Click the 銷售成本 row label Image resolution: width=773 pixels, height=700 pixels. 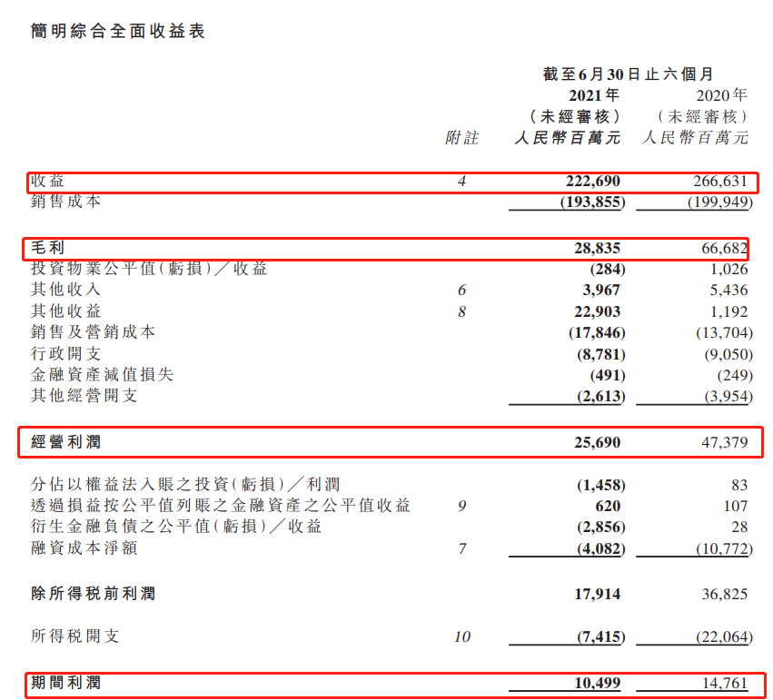pos(66,202)
